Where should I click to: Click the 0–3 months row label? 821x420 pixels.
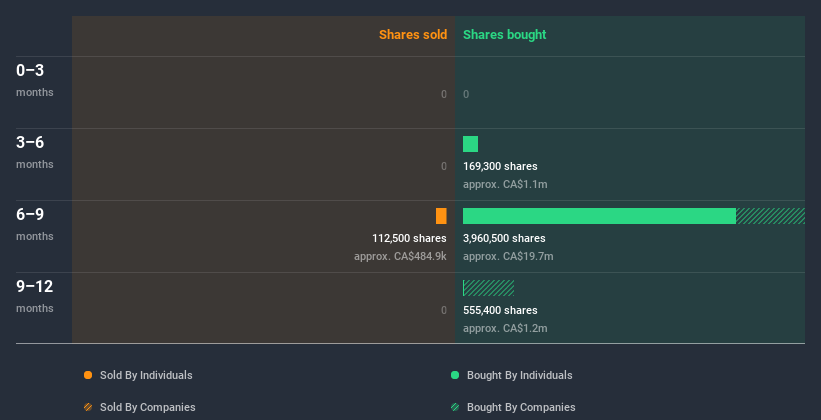[35, 80]
